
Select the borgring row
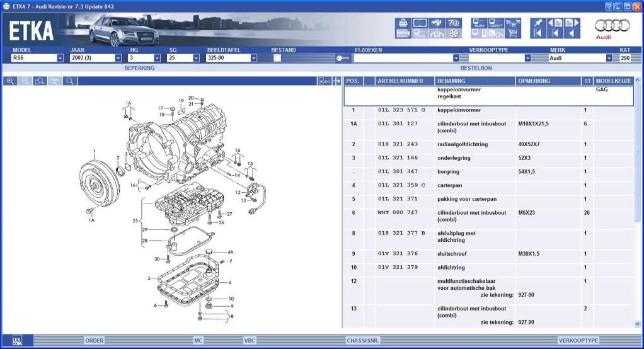[489, 171]
